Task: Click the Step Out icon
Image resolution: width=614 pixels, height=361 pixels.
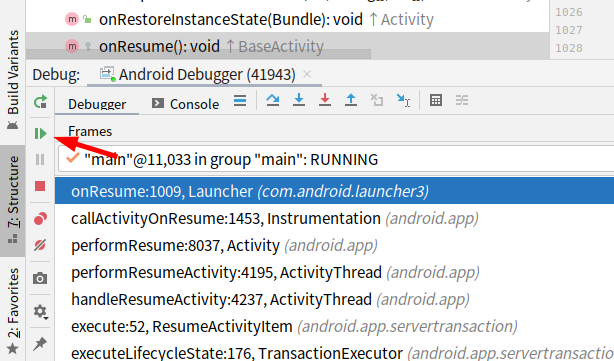Action: tap(351, 100)
